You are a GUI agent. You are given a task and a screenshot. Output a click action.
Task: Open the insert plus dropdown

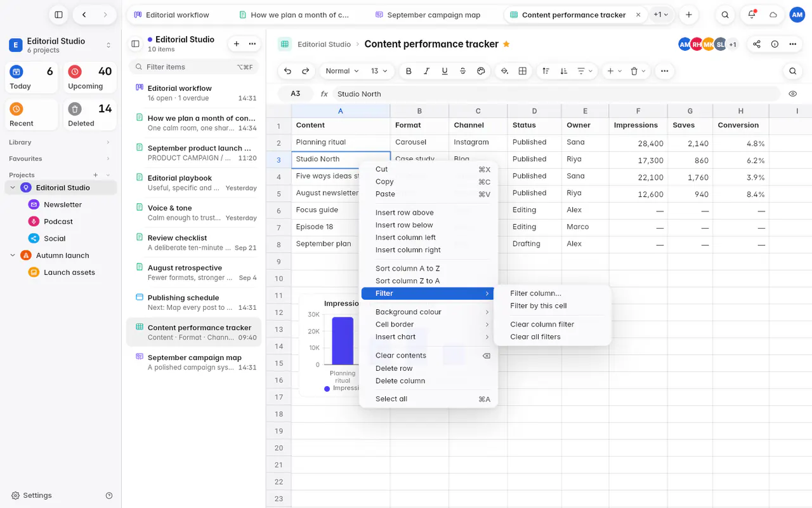point(614,71)
